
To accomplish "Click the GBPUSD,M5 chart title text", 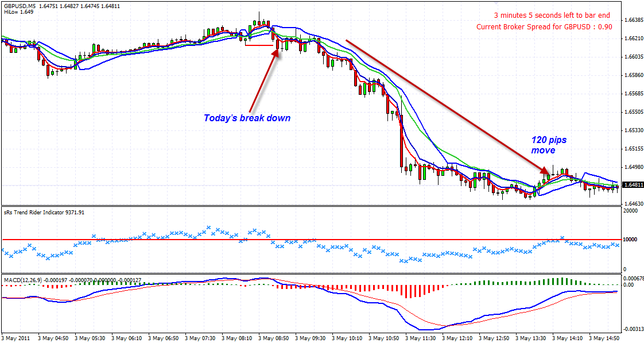I will click(x=21, y=5).
